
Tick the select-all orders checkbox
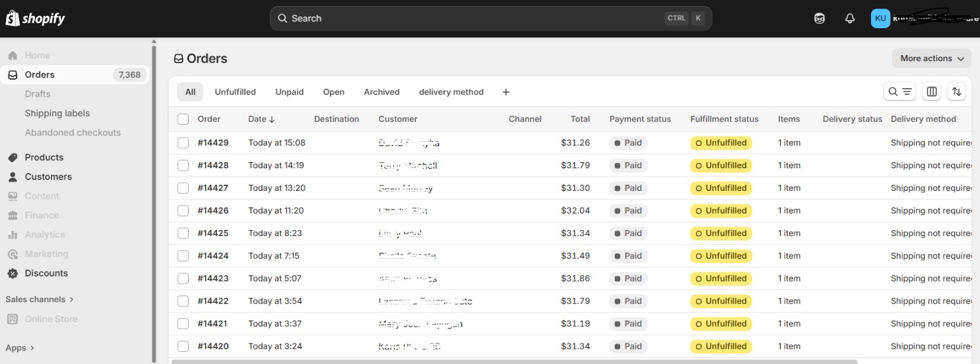pos(183,119)
